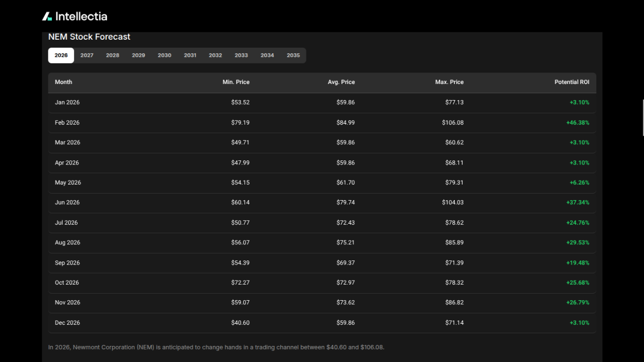Click the $68.11 maximum price

[454, 163]
